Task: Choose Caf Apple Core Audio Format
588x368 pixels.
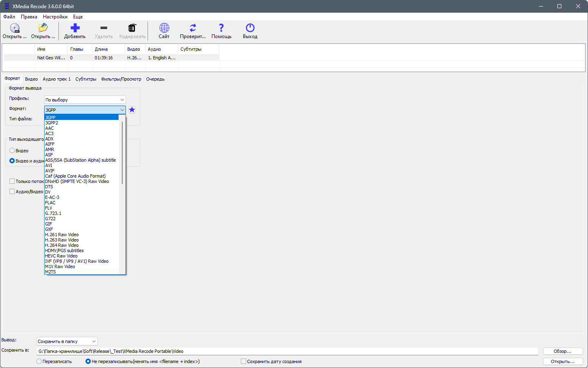Action: pyautogui.click(x=81, y=176)
